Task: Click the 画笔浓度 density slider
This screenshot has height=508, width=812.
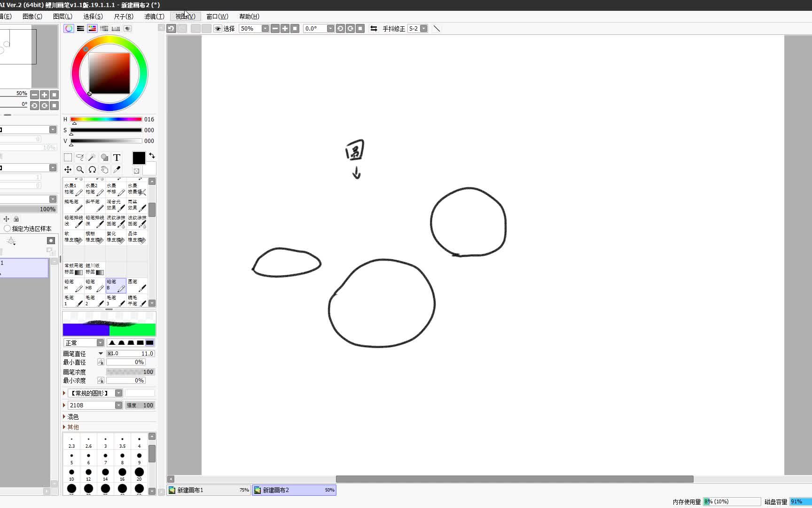Action: (x=131, y=372)
